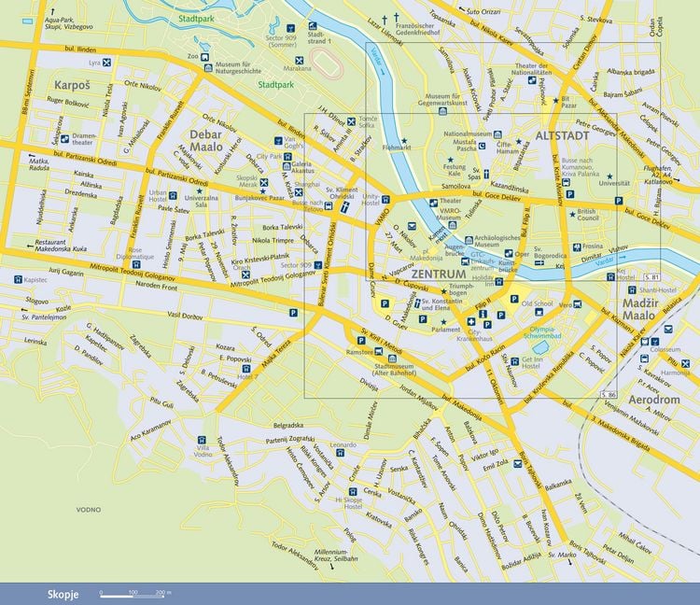The image size is (700, 605).
Task: Click the Hi Skopje Hostel icon
Action: (x=352, y=492)
